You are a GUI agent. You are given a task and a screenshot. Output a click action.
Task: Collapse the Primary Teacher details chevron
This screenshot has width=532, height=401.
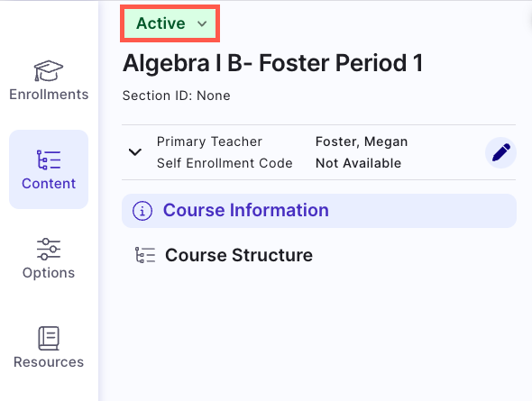coord(134,152)
